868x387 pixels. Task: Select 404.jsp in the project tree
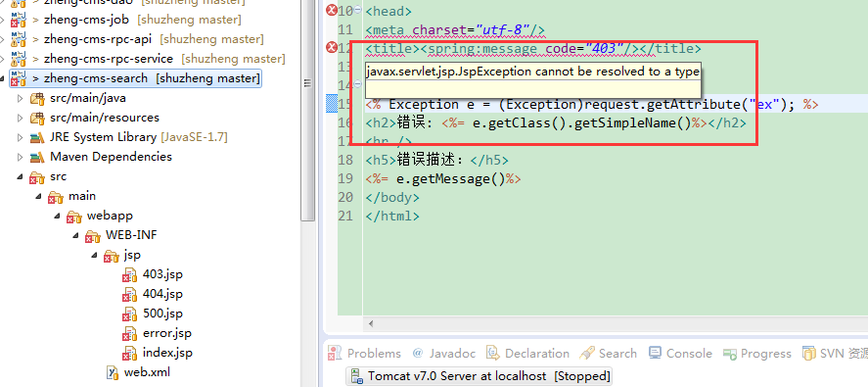162,294
